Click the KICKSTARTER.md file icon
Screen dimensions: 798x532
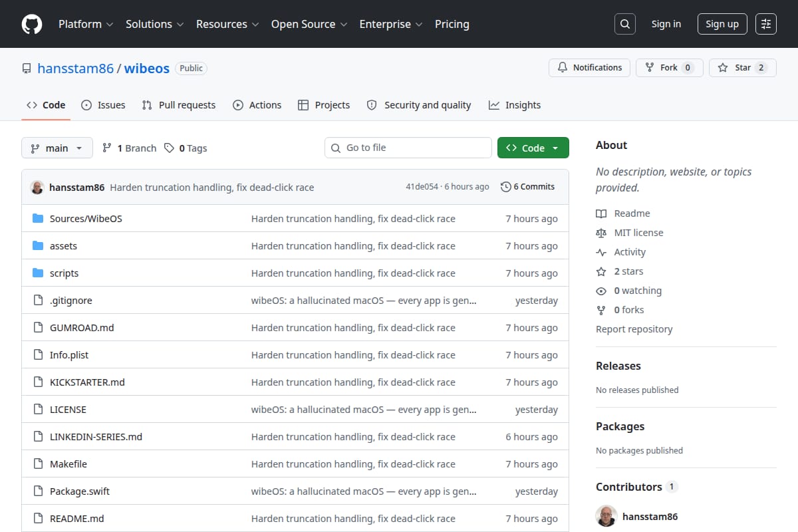click(x=38, y=382)
